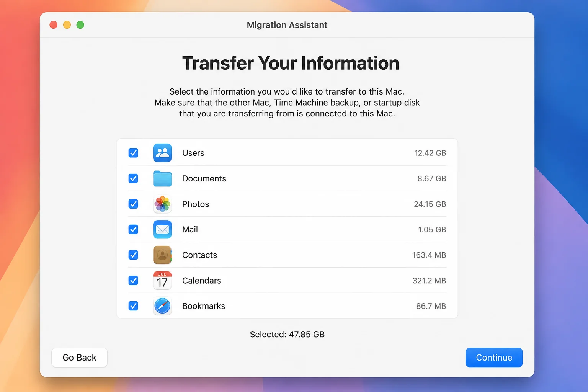The image size is (588, 392).
Task: Deselect the Photos checkbox
Action: (133, 204)
